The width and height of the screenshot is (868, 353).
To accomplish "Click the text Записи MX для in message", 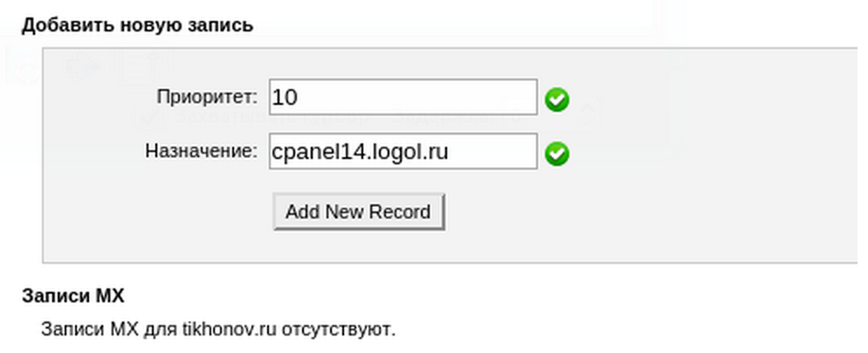I will 109,329.
